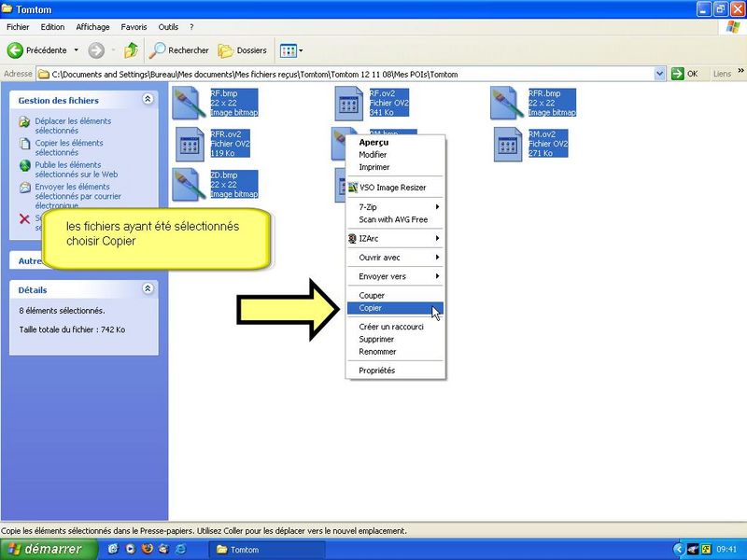Click the 09:41 taskbar clock
The width and height of the screenshot is (747, 560).
(x=726, y=550)
